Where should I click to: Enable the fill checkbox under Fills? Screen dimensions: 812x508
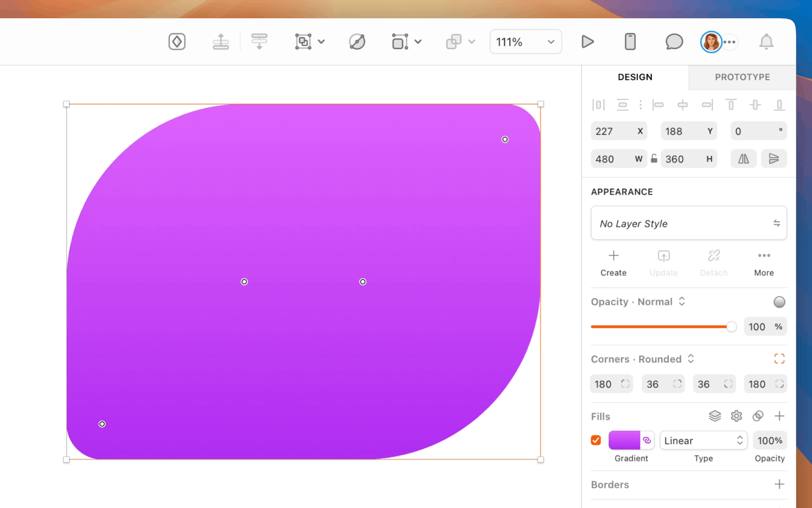click(x=596, y=440)
